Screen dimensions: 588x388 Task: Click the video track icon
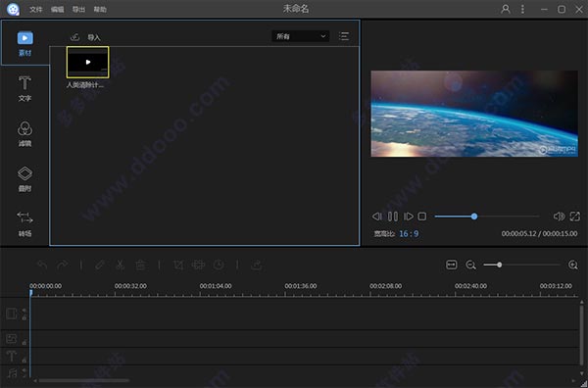(x=11, y=314)
